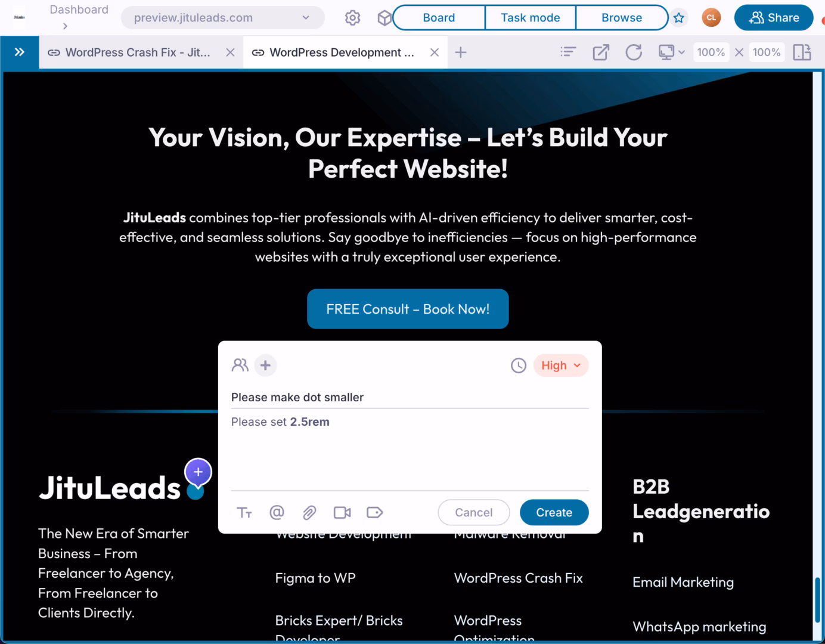Close the WordPress Development tab
The image size is (825, 644).
click(x=435, y=52)
